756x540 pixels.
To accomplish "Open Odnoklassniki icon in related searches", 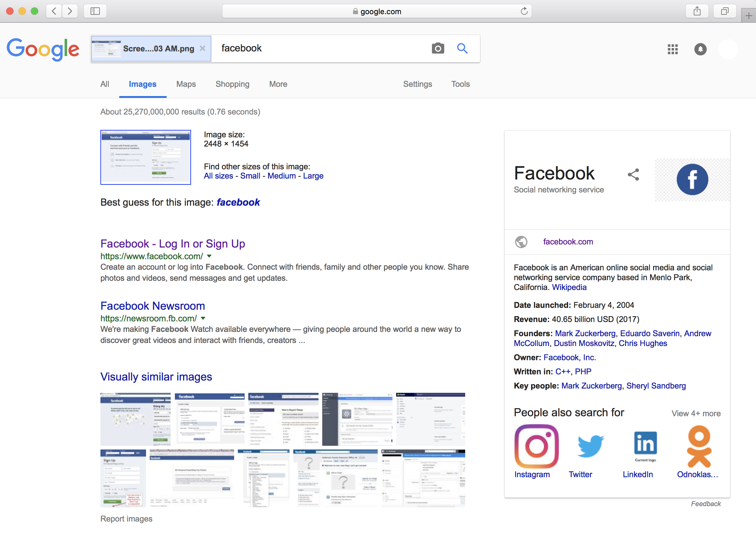I will point(699,446).
